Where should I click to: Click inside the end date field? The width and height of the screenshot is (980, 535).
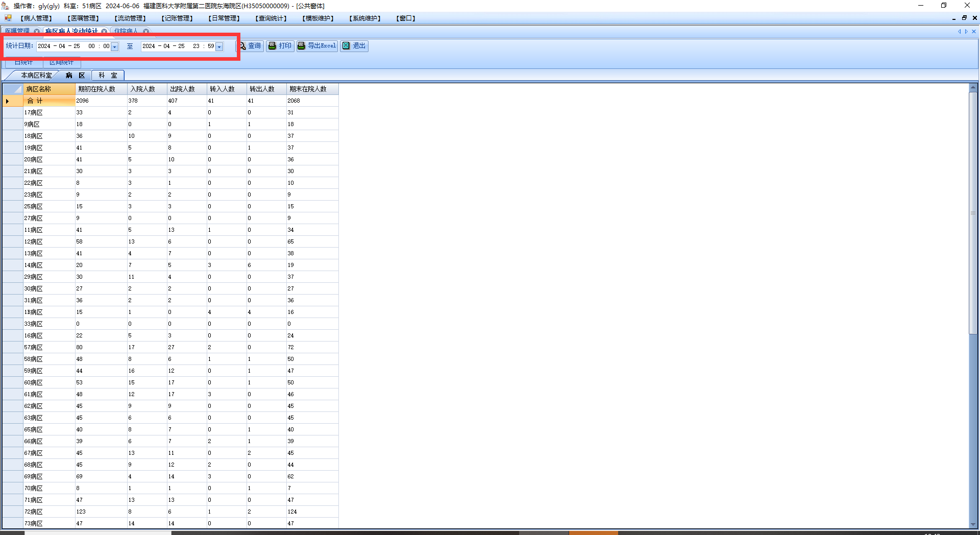(x=178, y=46)
